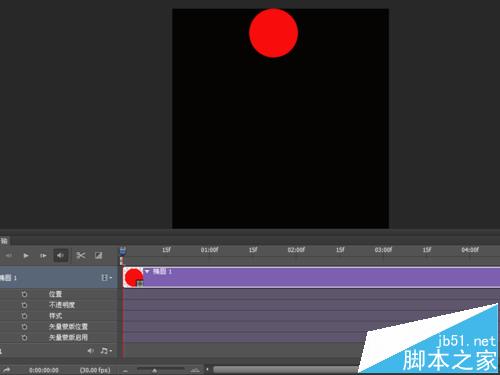Collapse the 椭圆 1 clip disclosure triangle
500x375 pixels.
point(147,272)
